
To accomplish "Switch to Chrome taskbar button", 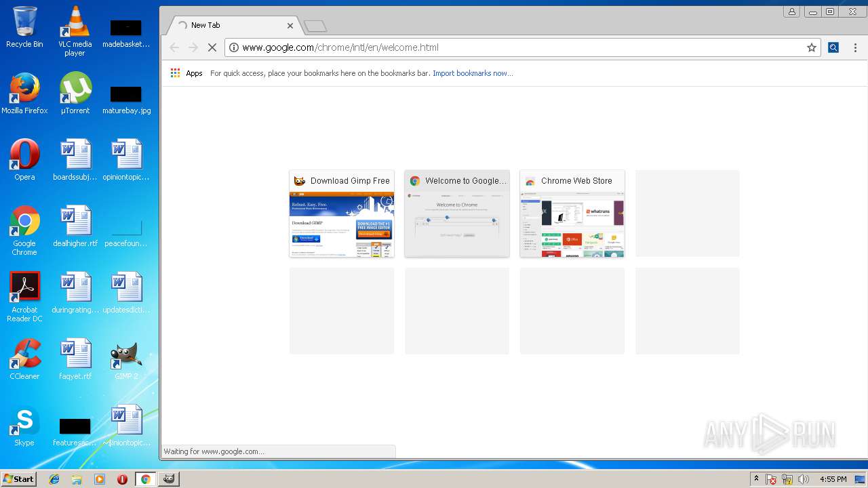I will 145,479.
